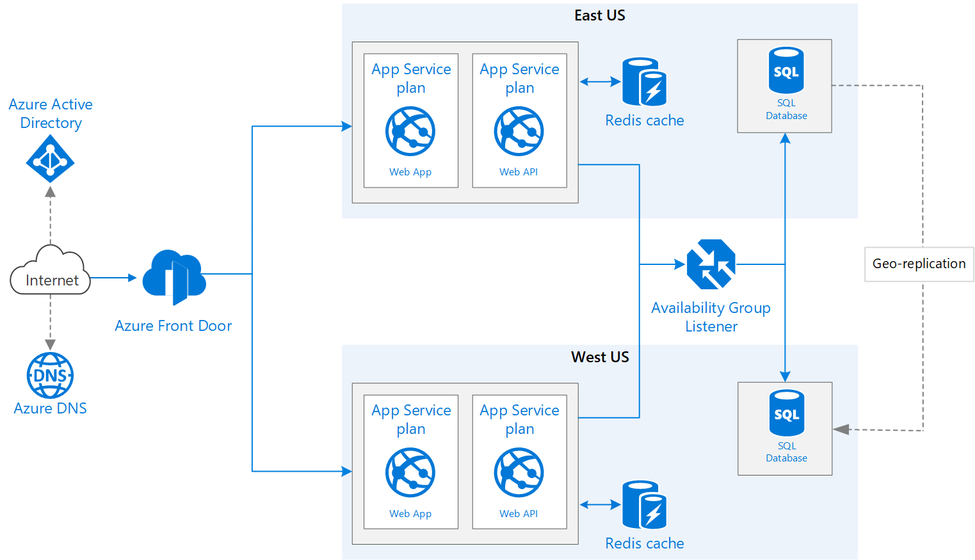Click East US Web API's App Service plan text
The image size is (975, 560).
click(x=520, y=78)
